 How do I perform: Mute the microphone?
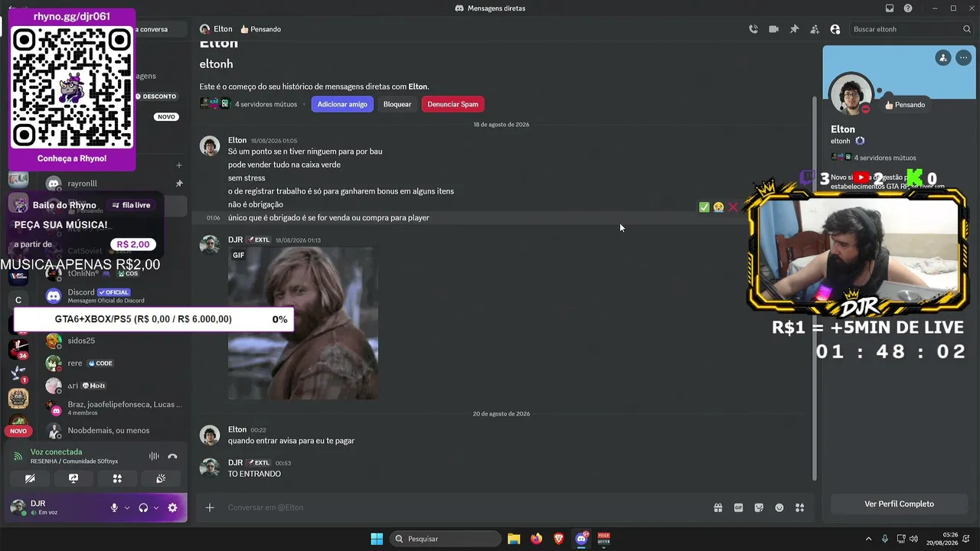(x=114, y=507)
